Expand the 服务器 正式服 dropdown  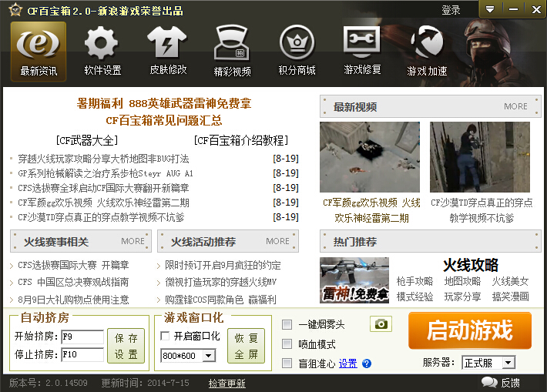(x=508, y=363)
